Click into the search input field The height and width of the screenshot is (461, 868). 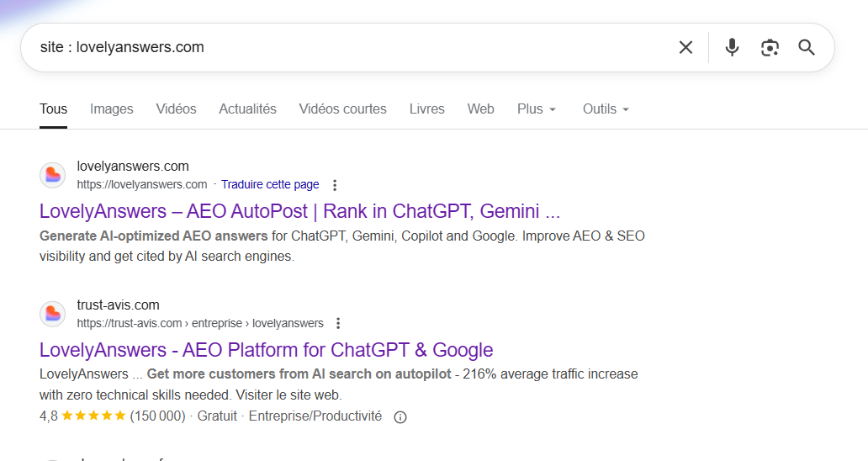(336, 47)
